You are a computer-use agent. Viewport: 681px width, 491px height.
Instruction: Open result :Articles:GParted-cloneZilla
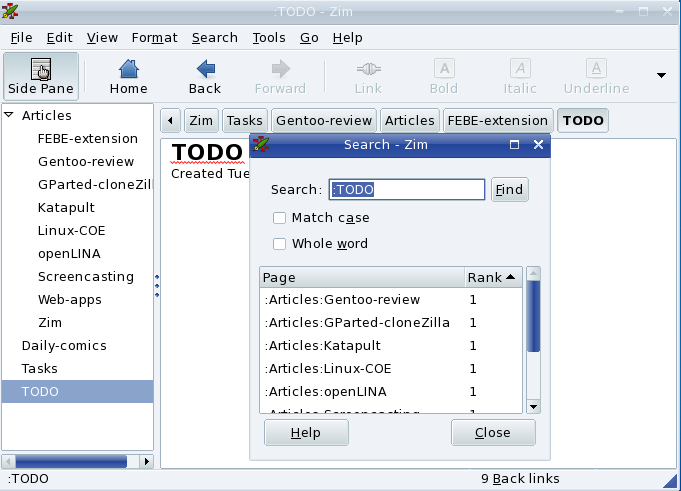click(x=391, y=323)
